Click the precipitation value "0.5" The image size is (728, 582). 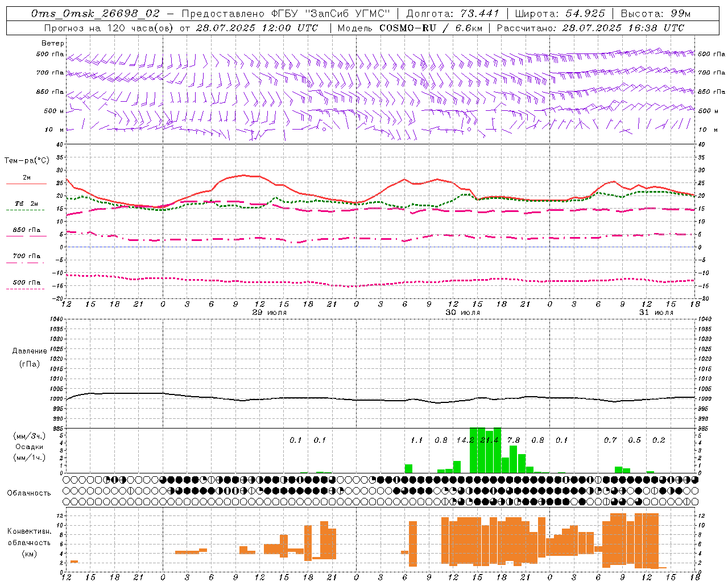click(635, 440)
